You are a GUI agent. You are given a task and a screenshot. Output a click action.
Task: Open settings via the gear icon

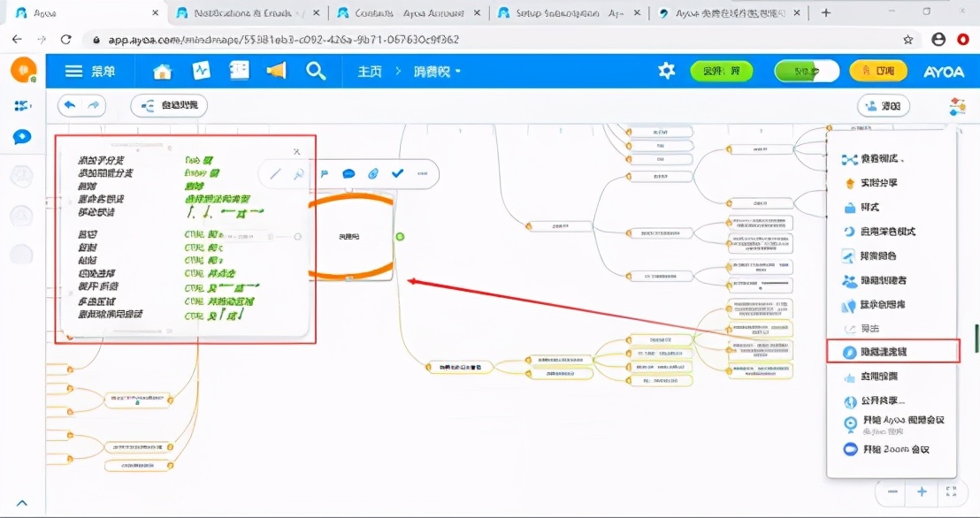tap(667, 72)
